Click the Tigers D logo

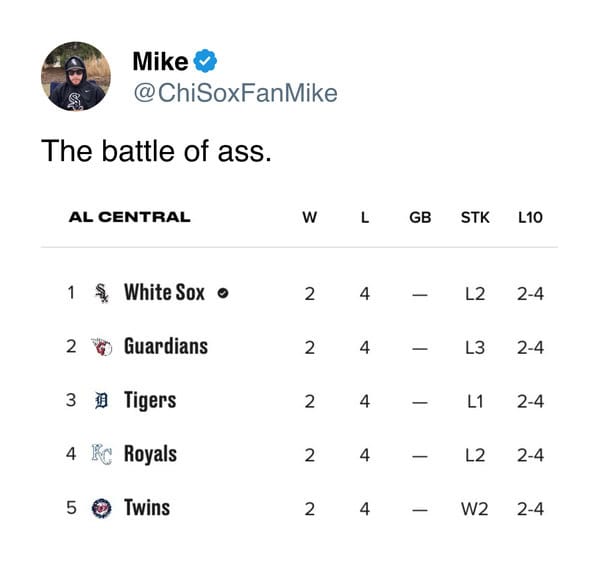coord(101,401)
